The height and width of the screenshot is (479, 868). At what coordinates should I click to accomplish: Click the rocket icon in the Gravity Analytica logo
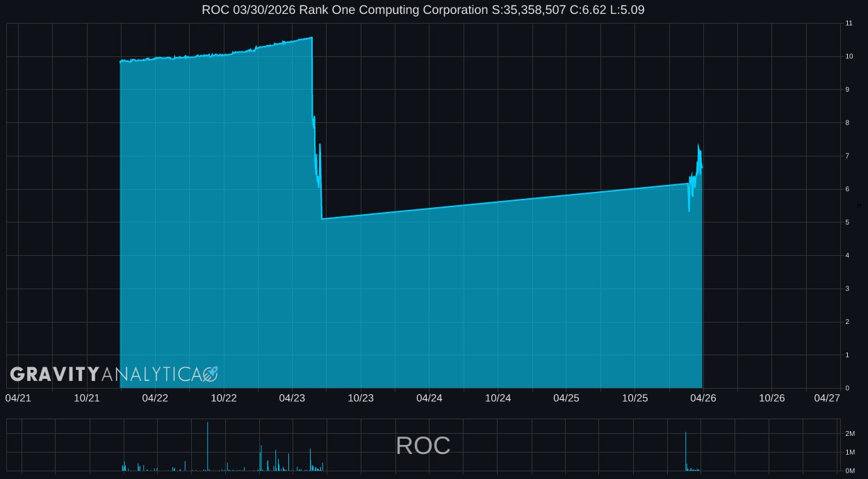[210, 375]
